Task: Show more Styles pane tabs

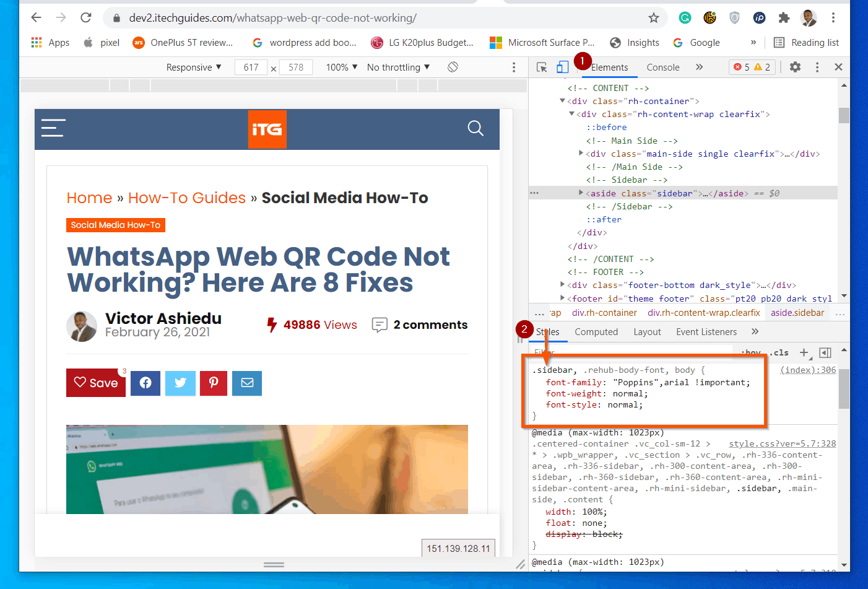Action: pos(755,331)
